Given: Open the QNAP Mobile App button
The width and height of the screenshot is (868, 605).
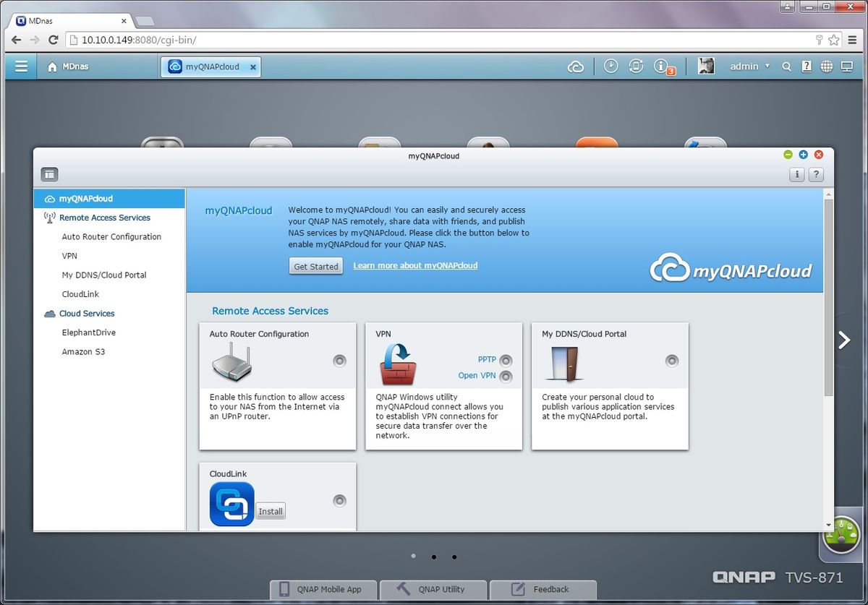Looking at the screenshot, I should (x=324, y=589).
